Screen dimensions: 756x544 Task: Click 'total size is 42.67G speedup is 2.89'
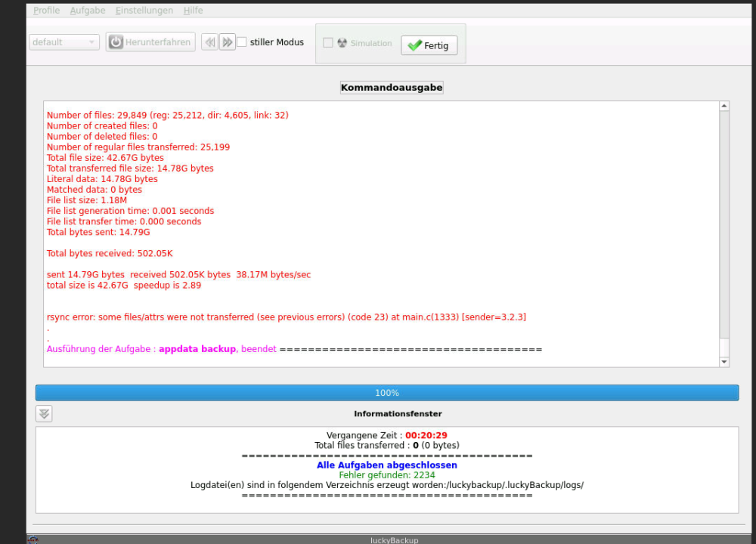click(124, 286)
